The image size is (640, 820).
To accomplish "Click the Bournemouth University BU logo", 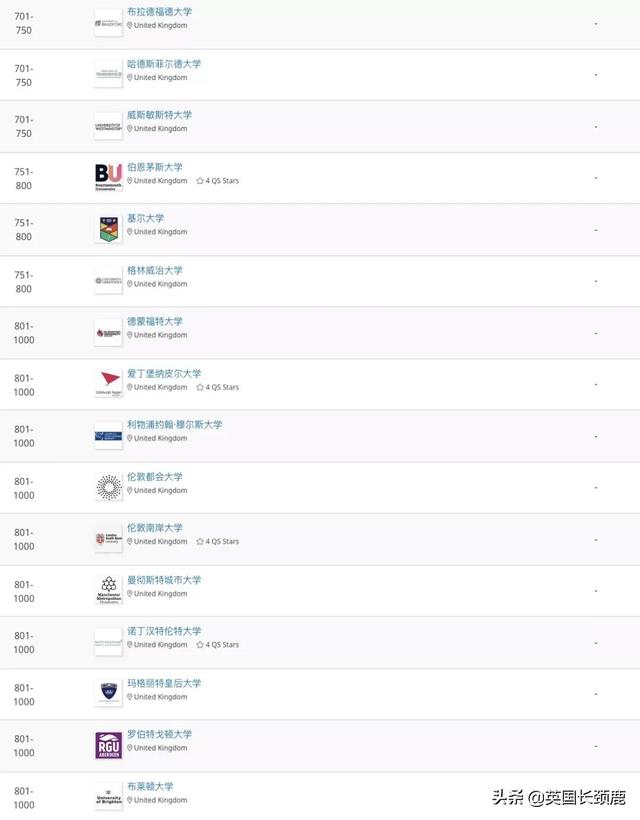I will click(108, 177).
